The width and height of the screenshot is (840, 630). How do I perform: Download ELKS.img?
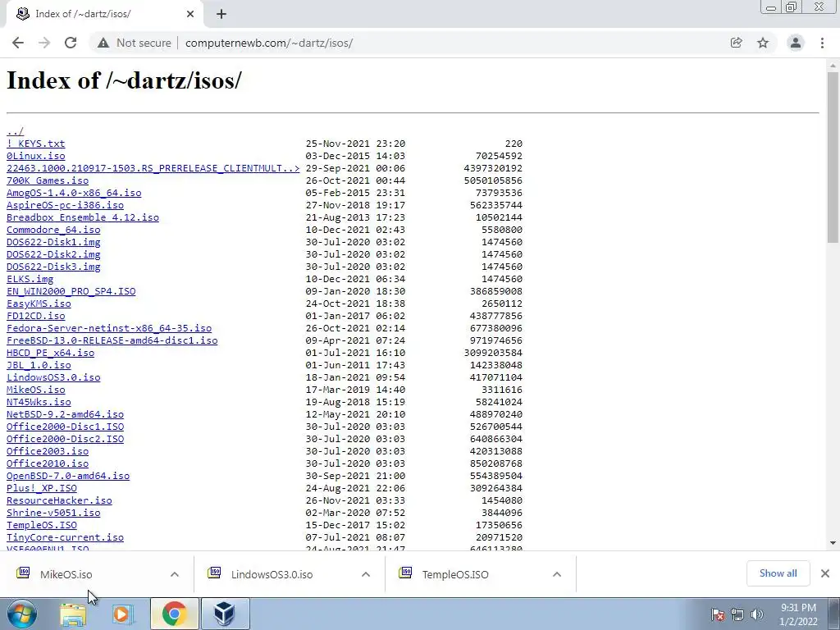30,279
